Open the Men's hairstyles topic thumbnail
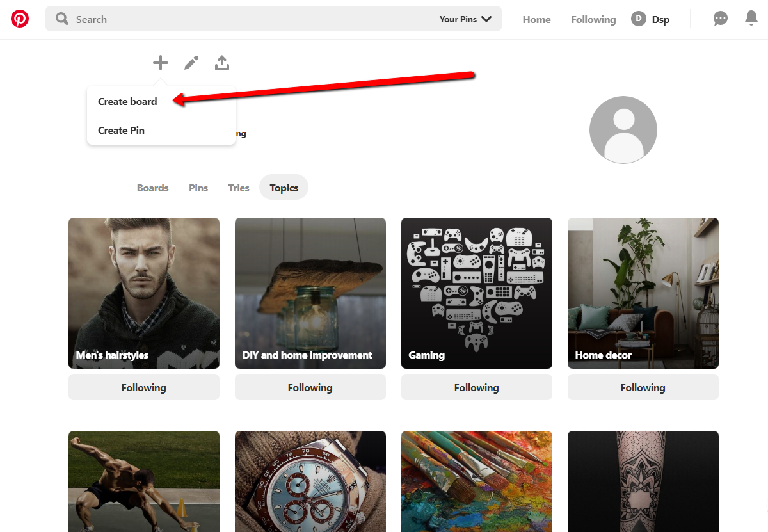Screen dimensions: 768x532 (x=144, y=293)
